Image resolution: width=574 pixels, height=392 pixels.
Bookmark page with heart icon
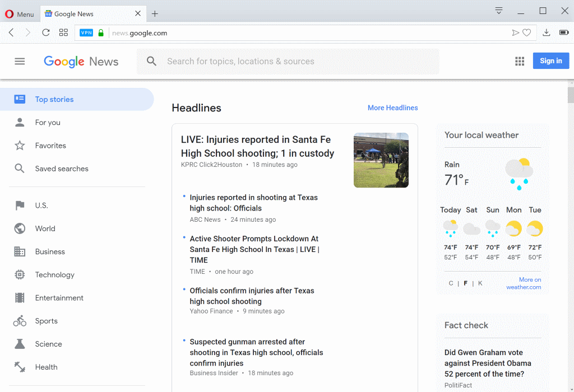click(x=526, y=33)
